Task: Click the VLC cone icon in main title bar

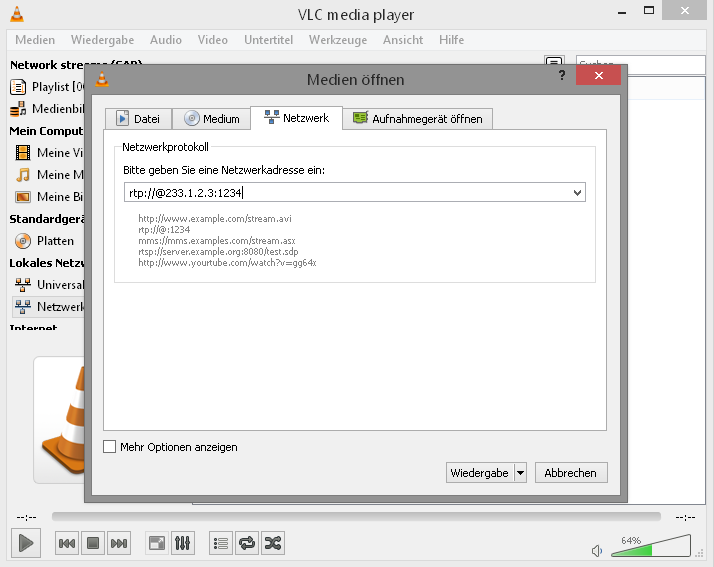Action: click(17, 14)
